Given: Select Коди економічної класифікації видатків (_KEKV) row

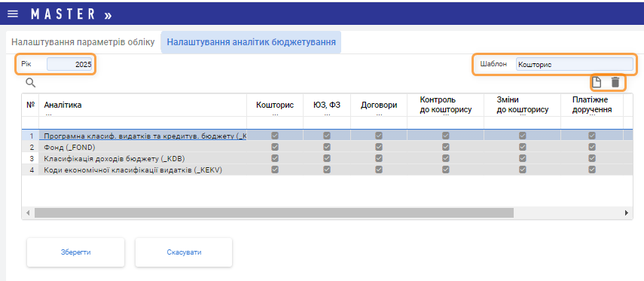Looking at the screenshot, I should click(x=327, y=170).
